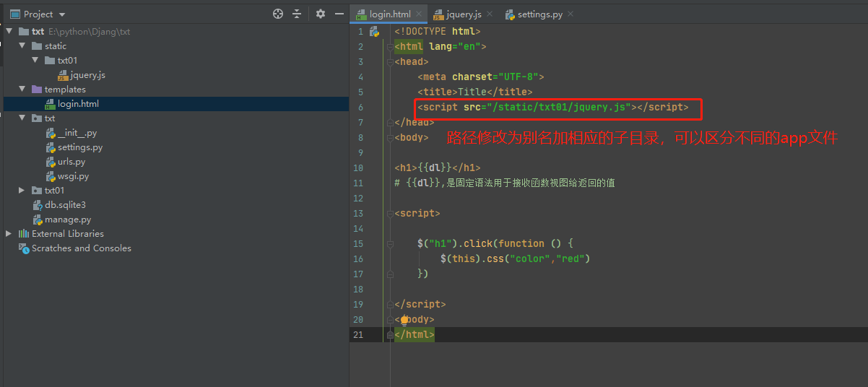This screenshot has height=387, width=868.
Task: Fold the head block at line 3
Action: click(390, 62)
